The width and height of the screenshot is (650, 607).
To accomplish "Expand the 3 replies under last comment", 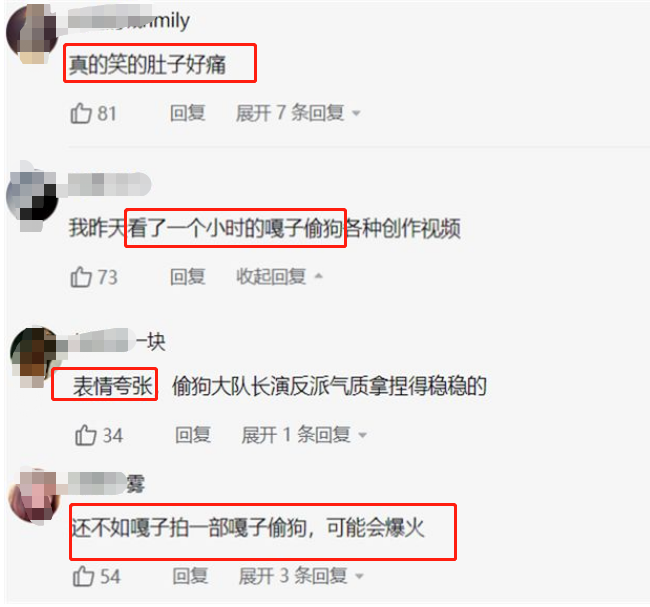I will [x=301, y=576].
